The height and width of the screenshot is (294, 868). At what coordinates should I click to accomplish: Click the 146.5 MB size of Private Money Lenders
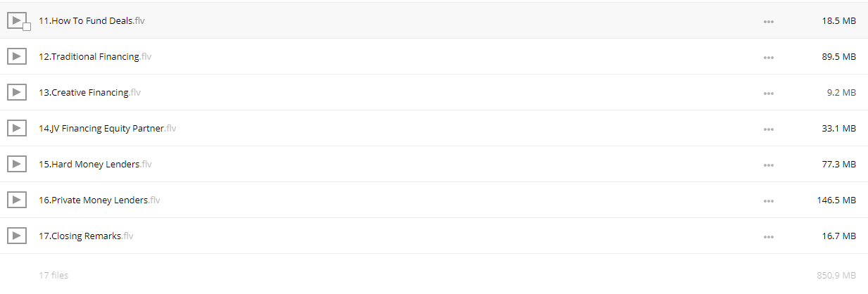point(836,200)
